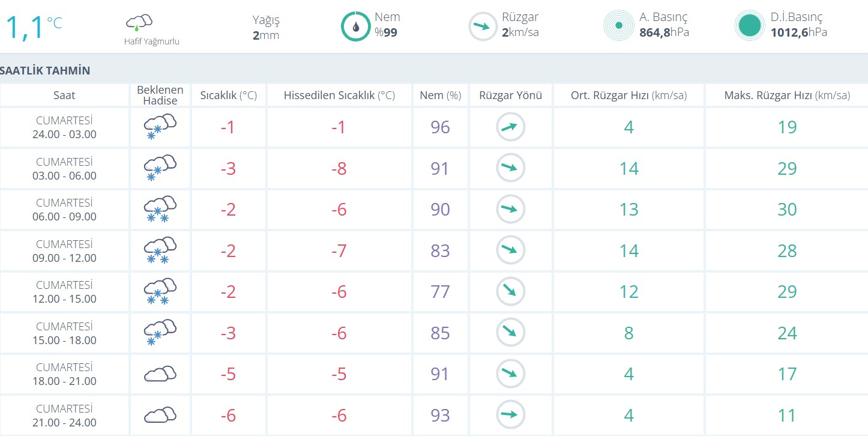This screenshot has height=436, width=868.
Task: Click the current wind direction arrow icon
Action: pos(483,26)
